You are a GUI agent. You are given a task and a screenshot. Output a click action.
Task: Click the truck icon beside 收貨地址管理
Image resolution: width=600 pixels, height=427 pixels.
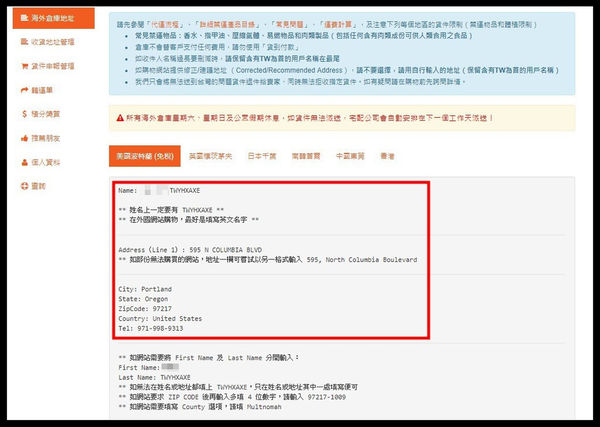click(x=22, y=42)
